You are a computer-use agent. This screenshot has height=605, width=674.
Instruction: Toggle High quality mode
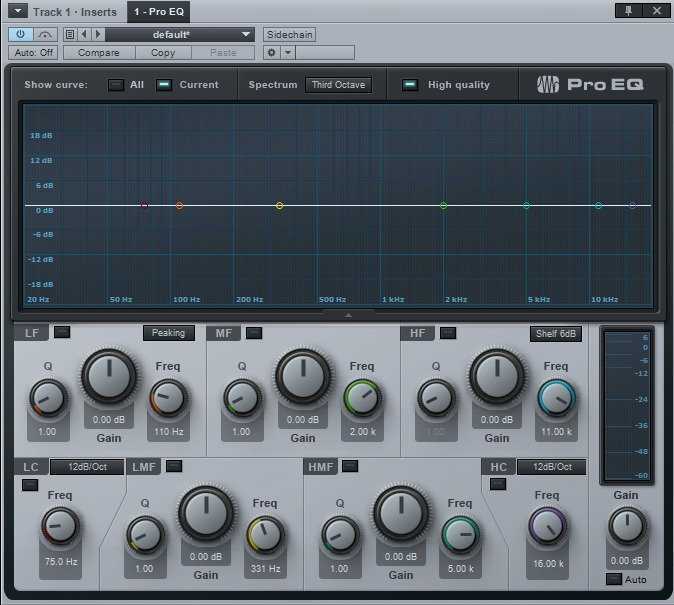click(x=410, y=85)
